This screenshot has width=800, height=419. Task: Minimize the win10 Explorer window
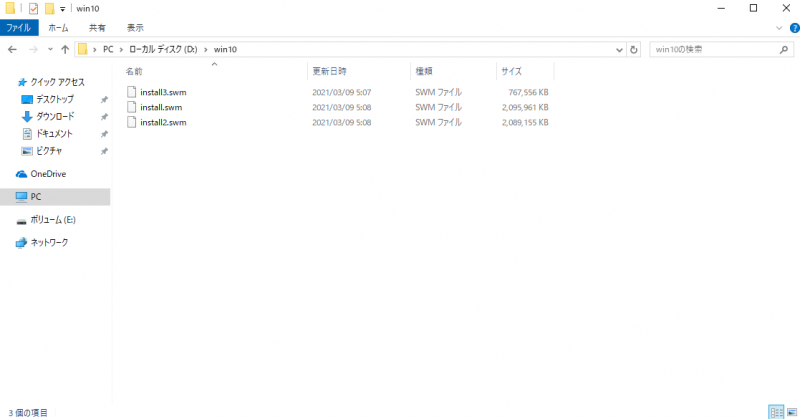tap(721, 8)
